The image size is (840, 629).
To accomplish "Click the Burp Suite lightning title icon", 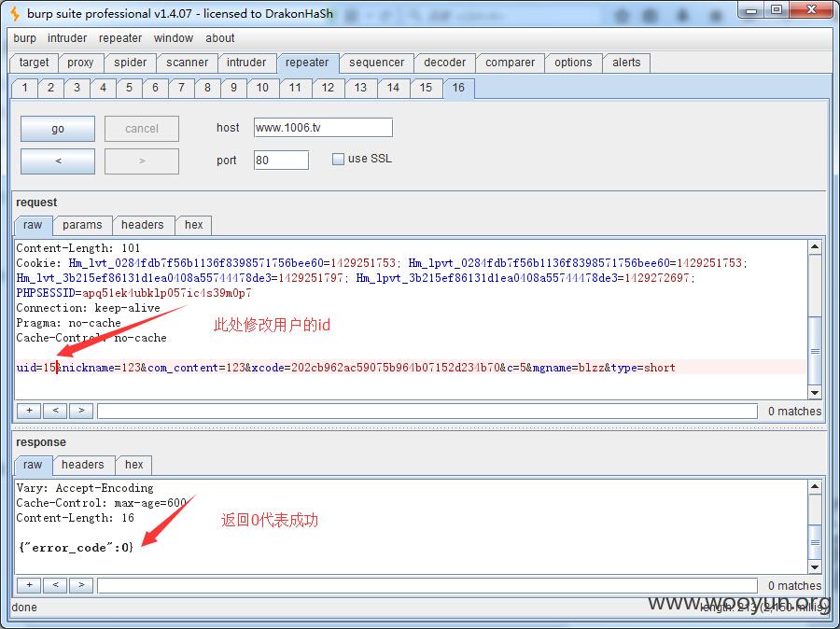I will (15, 13).
